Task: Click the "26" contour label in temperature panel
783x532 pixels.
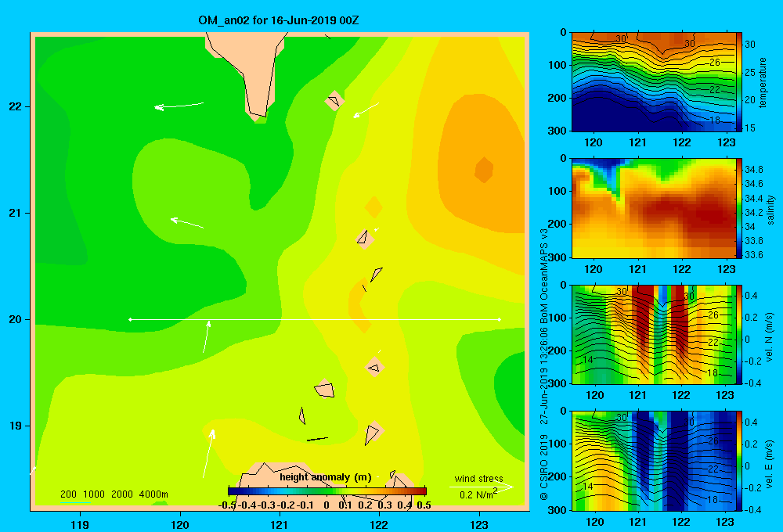Action: 715,63
